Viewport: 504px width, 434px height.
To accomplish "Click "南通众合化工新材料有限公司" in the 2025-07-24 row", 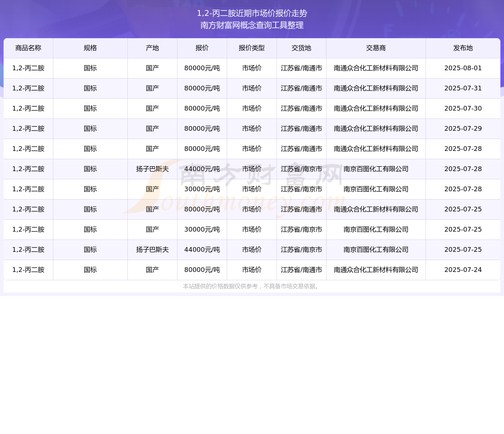I will tap(376, 270).
